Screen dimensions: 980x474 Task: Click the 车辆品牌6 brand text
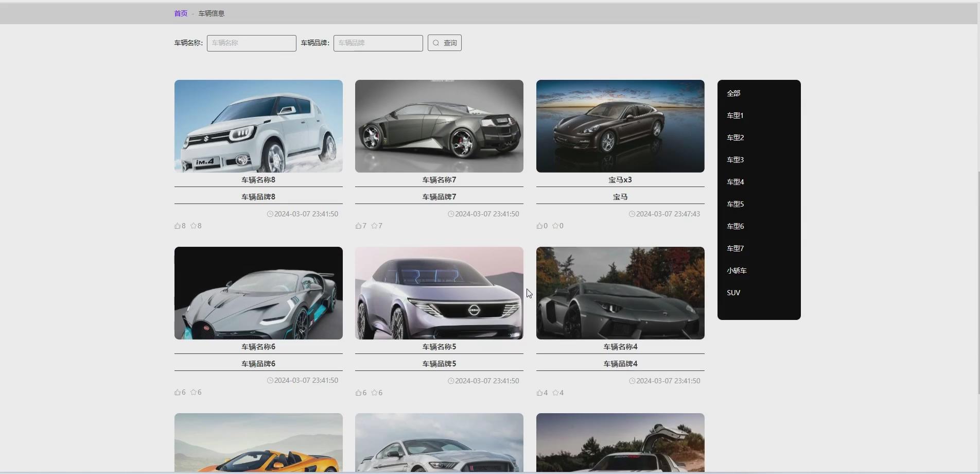coord(258,364)
